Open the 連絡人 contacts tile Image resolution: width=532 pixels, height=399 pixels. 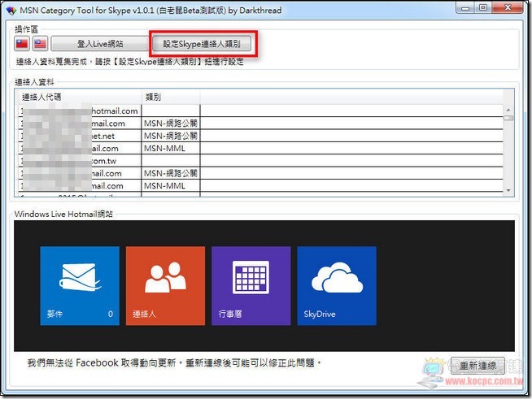click(165, 286)
